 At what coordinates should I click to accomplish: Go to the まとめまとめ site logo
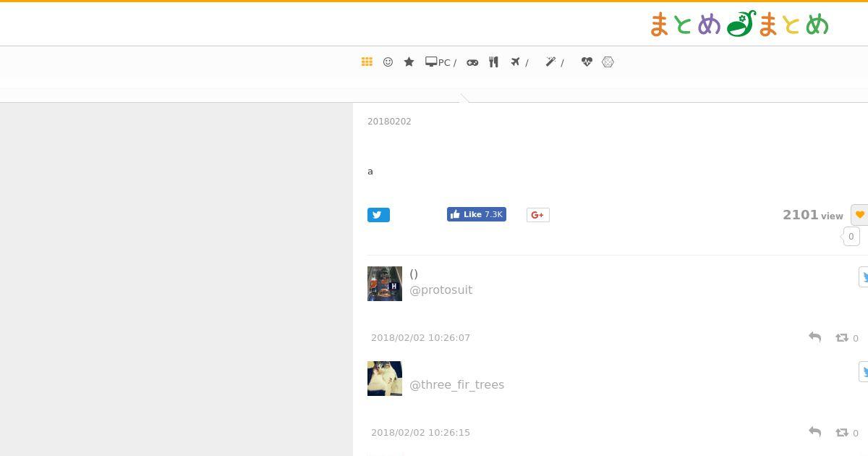coord(739,24)
